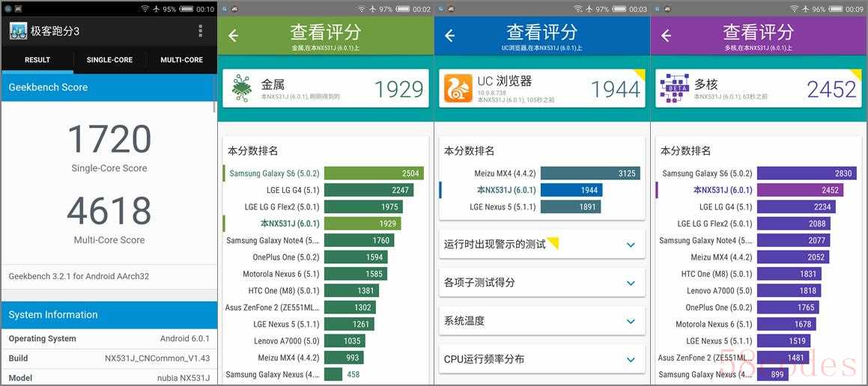This screenshot has width=868, height=386.
Task: Expand the 各项子测试得分 section
Action: click(631, 283)
